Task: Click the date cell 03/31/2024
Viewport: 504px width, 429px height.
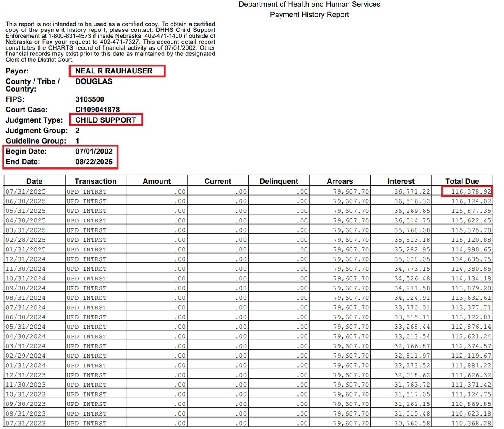Action: point(26,346)
